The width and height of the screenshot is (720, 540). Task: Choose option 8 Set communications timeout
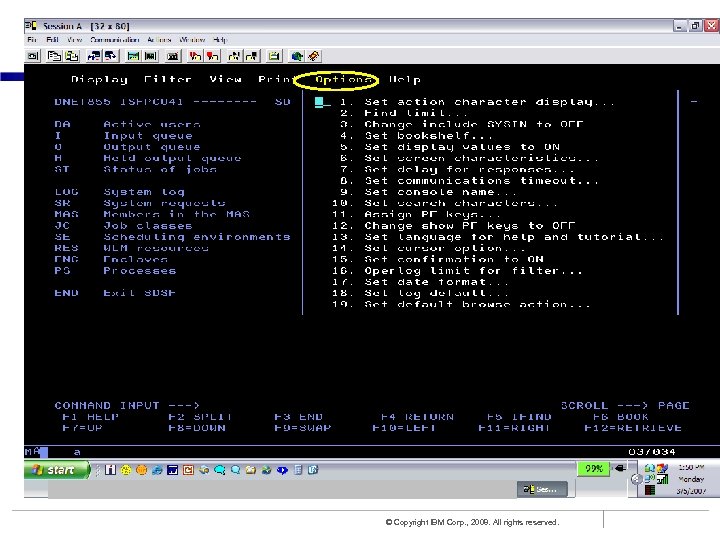tap(469, 180)
